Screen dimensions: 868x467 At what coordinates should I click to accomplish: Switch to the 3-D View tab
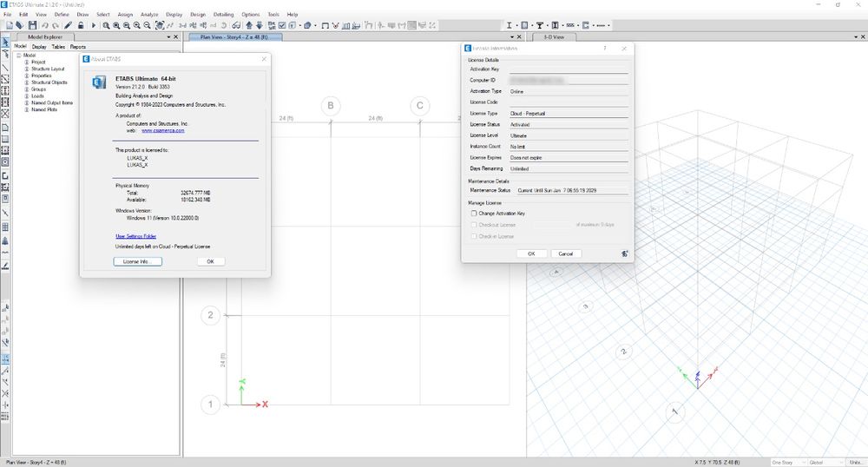point(553,37)
